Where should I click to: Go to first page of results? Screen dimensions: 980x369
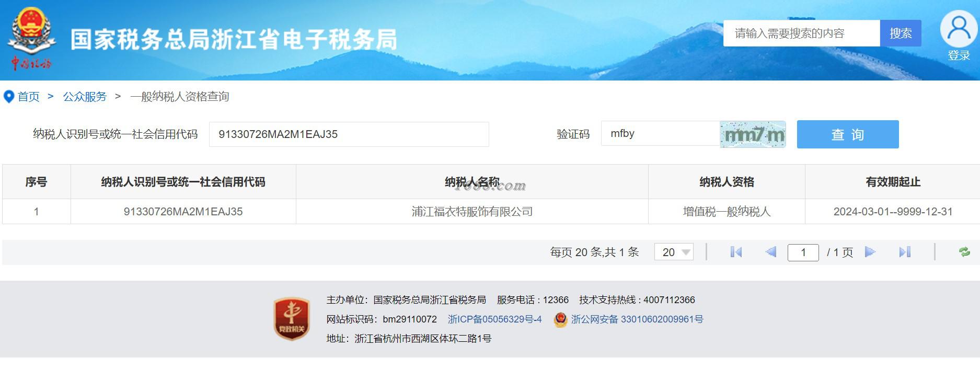click(736, 252)
